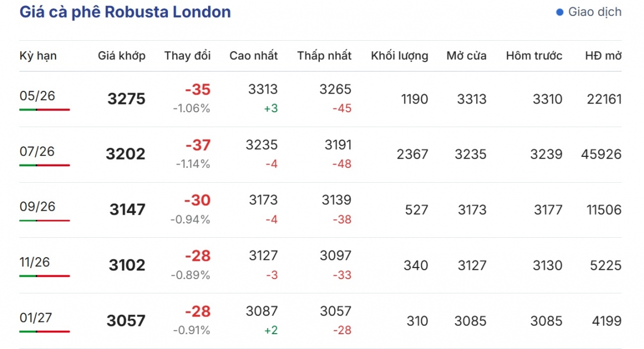Viewport: 644px width, 349px height.
Task: Click the range bar under 01/27
Action: (x=45, y=331)
